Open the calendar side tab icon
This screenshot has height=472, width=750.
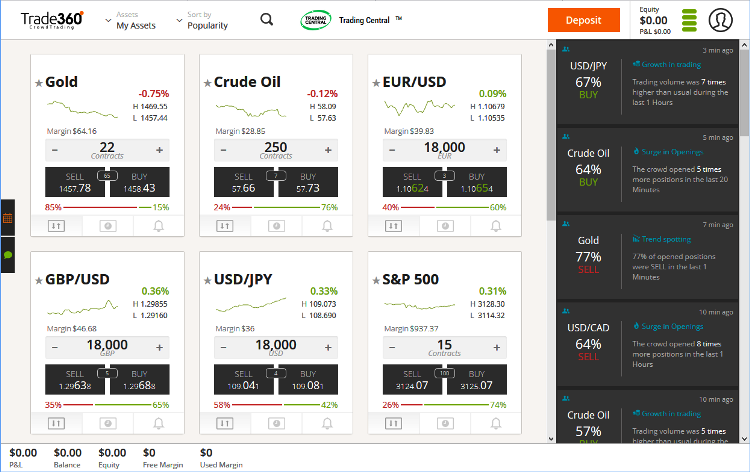pyautogui.click(x=8, y=219)
